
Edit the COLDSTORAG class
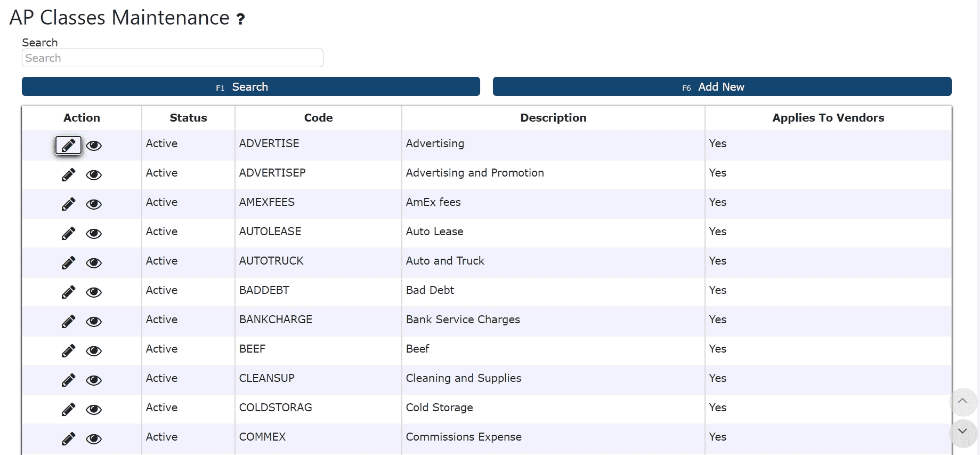coord(68,410)
